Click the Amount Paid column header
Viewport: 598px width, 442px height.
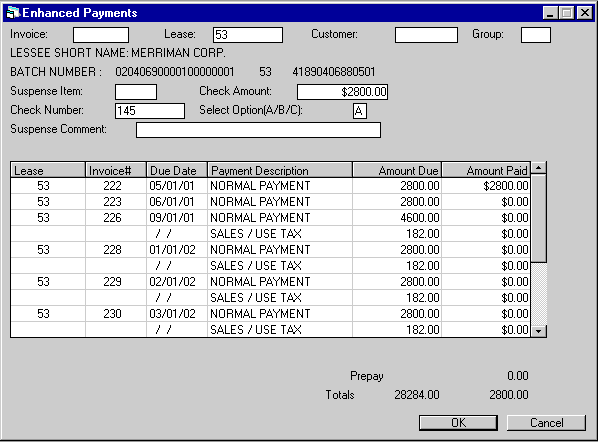point(486,170)
